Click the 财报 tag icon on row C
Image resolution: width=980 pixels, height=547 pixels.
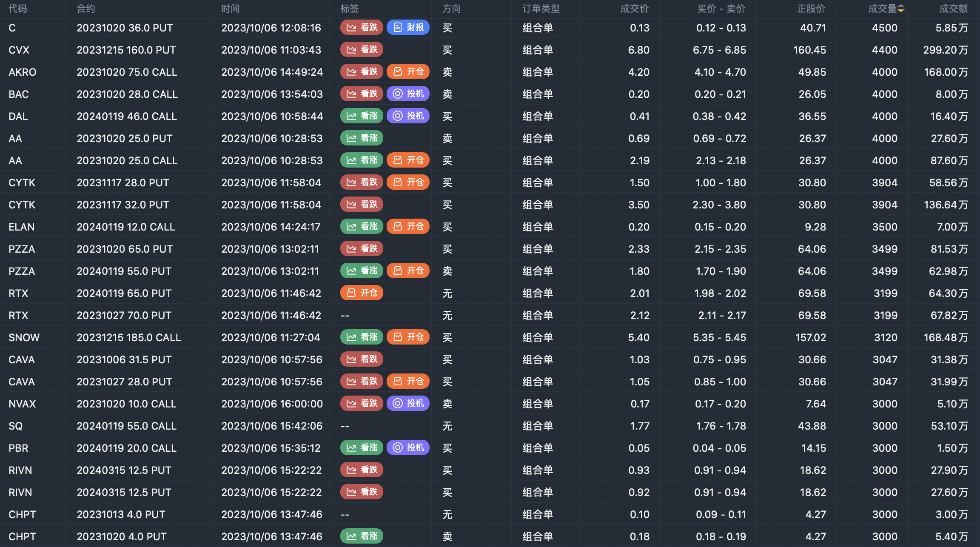tap(398, 28)
